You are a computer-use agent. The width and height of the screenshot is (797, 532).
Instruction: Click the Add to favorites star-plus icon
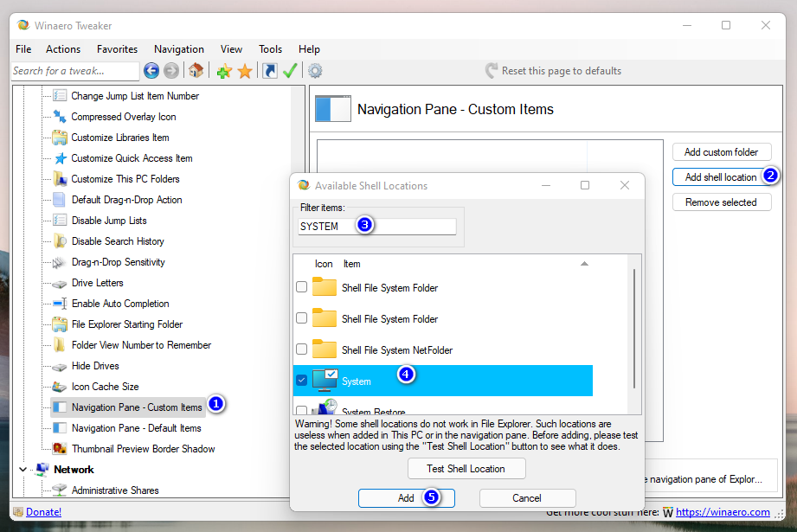(224, 71)
